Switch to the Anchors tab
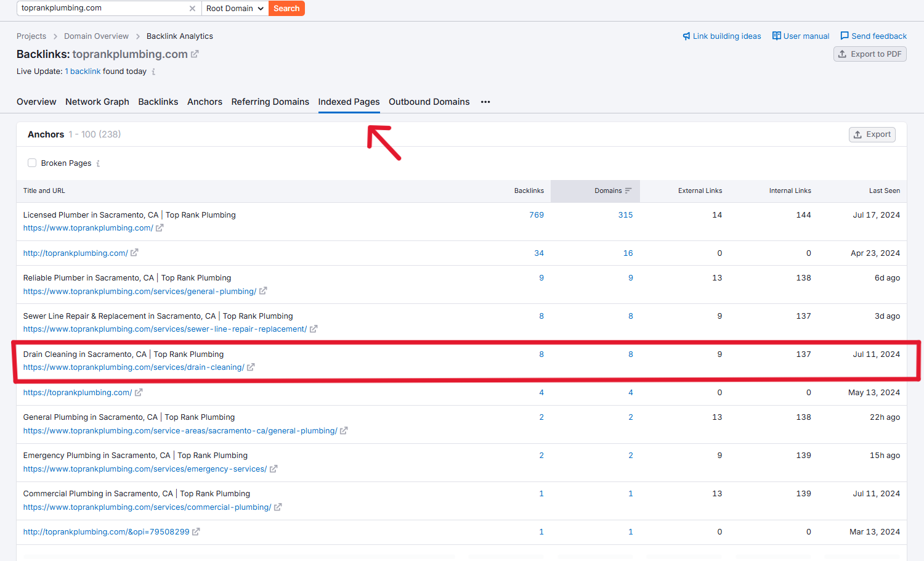This screenshot has width=924, height=561. tap(205, 102)
